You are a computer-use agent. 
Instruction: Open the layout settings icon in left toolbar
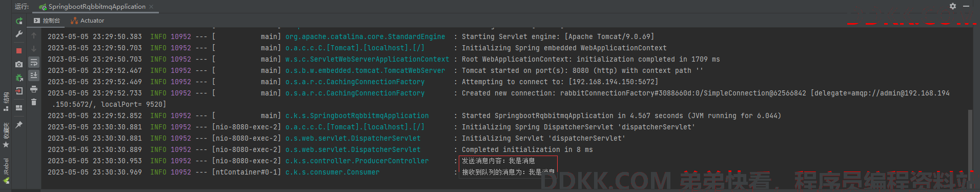[19, 108]
